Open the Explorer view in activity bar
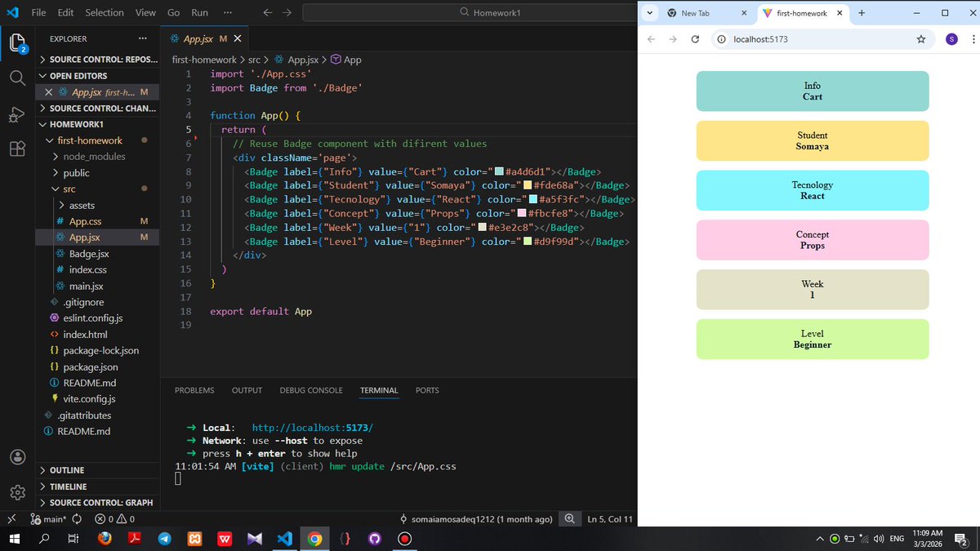This screenshot has width=980, height=551. tap(17, 42)
